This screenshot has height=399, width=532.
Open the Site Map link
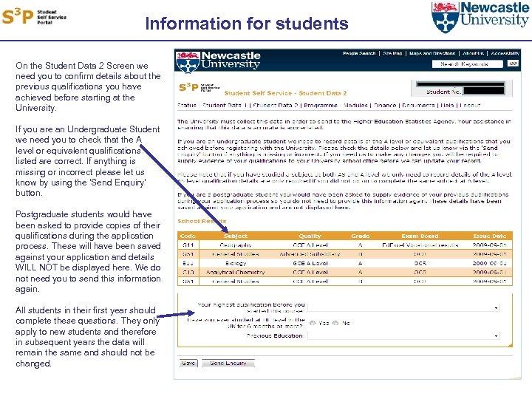[392, 53]
